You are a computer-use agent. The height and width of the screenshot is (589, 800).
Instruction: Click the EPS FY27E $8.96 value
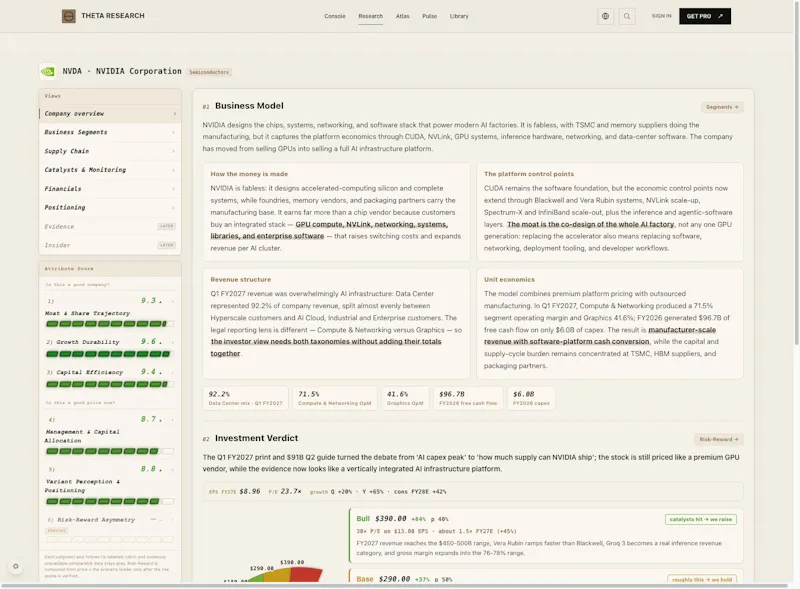click(x=249, y=492)
